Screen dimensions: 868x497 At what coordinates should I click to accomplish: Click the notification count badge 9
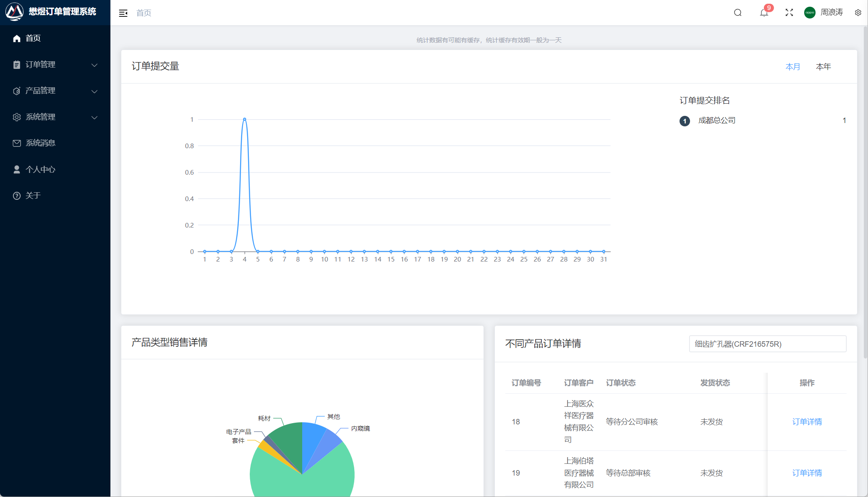(x=769, y=8)
